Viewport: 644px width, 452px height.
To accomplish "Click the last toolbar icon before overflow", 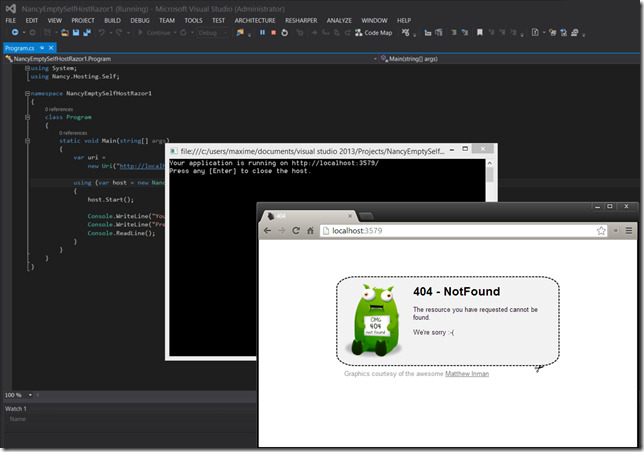I will click(574, 32).
